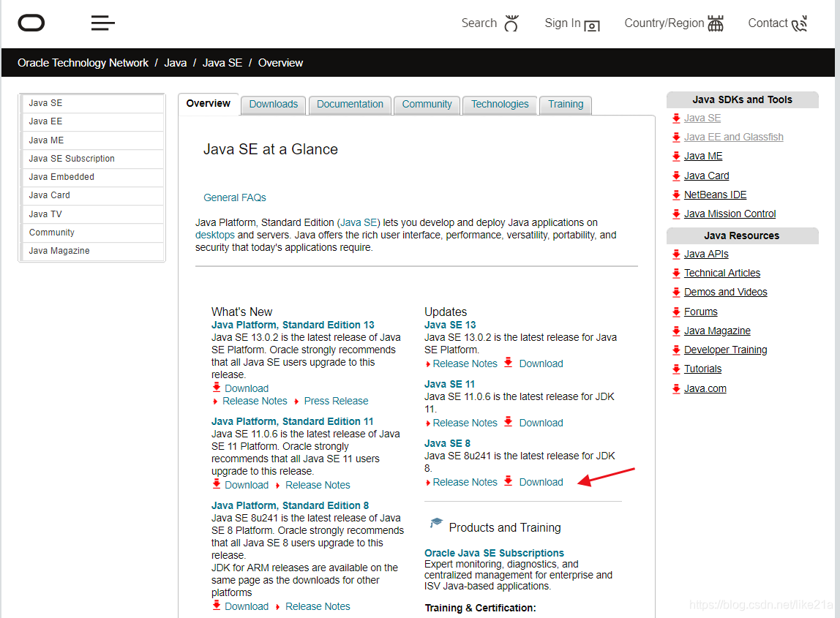
Task: Open Java Magazine link in Java Resources
Action: (x=717, y=331)
